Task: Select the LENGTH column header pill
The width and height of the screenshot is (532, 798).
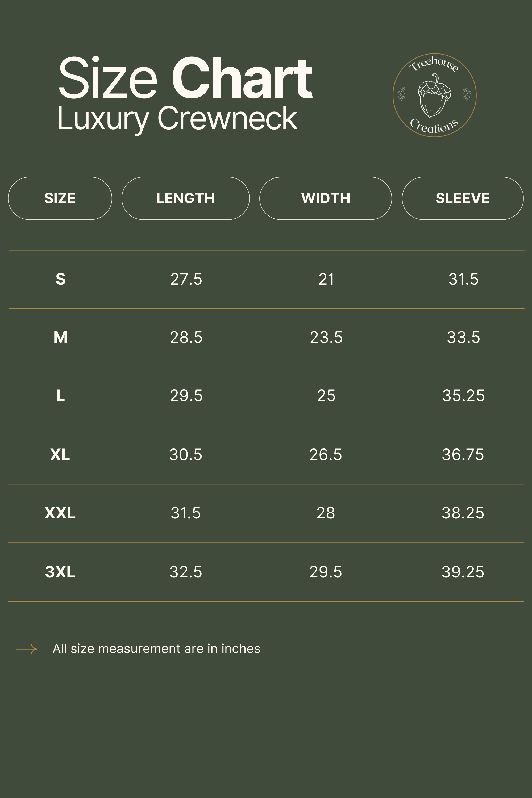Action: tap(186, 198)
